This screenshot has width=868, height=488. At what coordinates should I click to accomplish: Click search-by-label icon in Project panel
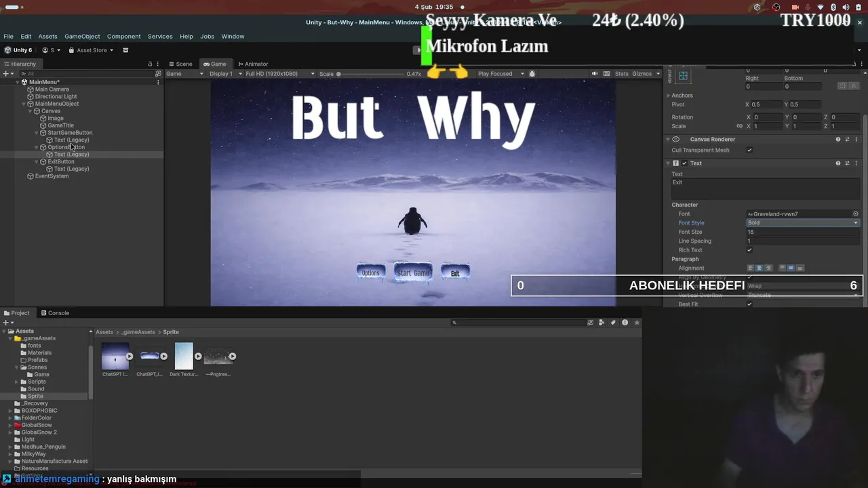(x=613, y=323)
